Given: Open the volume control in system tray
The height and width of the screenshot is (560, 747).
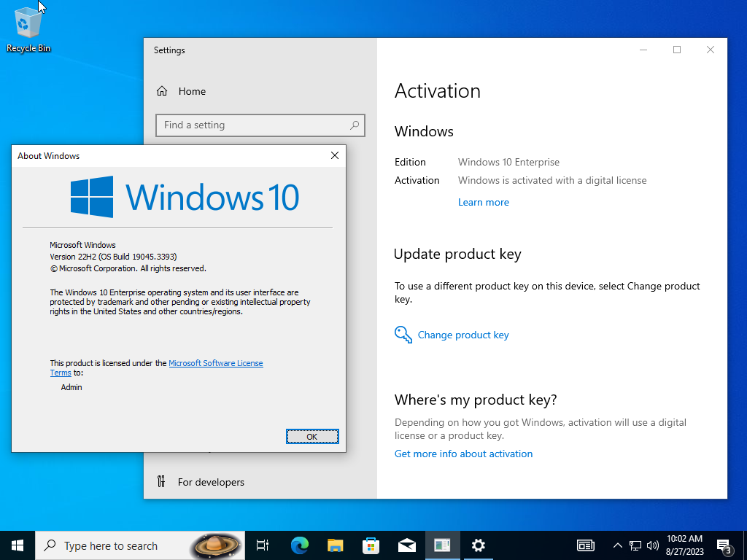Looking at the screenshot, I should click(653, 545).
